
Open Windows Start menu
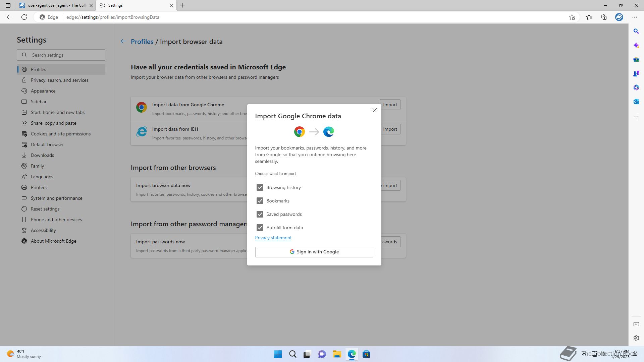[278, 354]
